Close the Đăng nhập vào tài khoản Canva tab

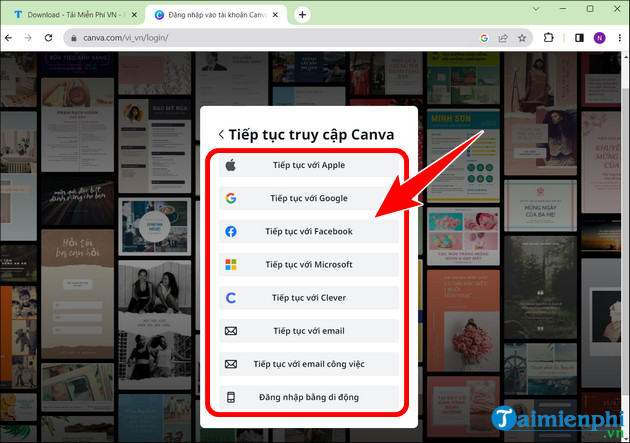tap(275, 15)
